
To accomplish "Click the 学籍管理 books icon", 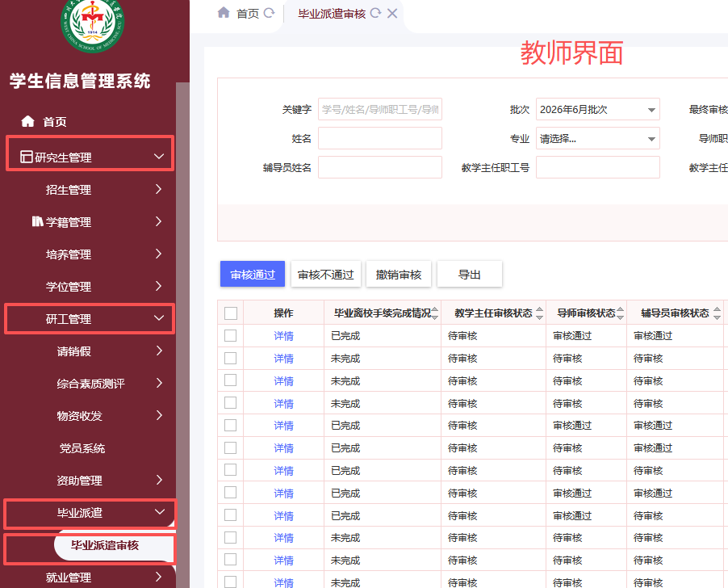I will coord(38,221).
